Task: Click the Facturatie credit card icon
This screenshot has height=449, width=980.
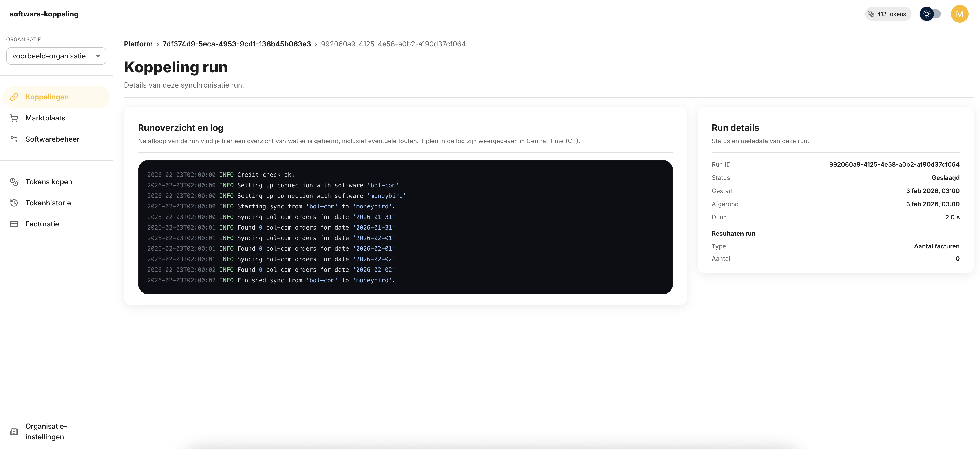Action: click(x=14, y=224)
